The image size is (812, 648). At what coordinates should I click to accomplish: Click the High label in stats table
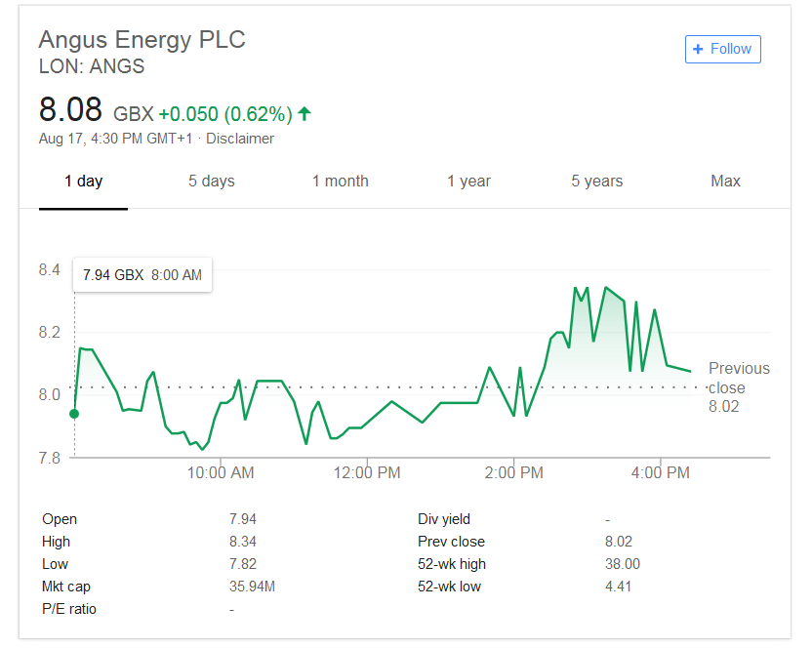pos(56,542)
